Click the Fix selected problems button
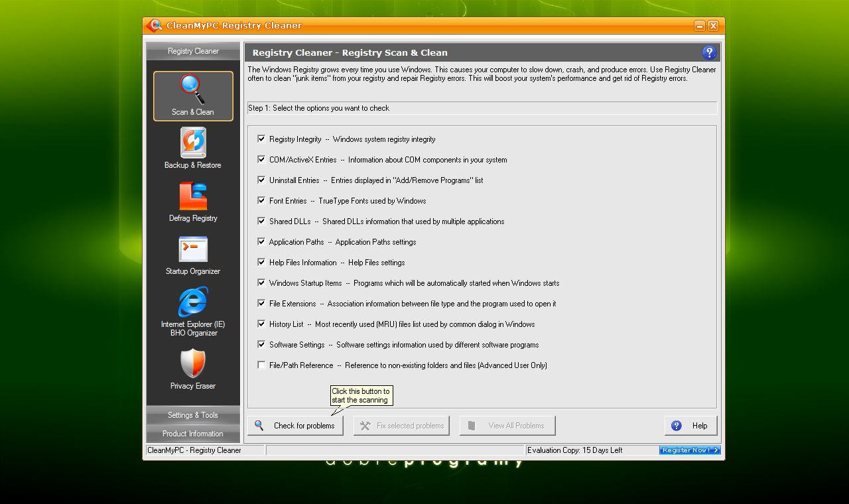 (x=401, y=426)
